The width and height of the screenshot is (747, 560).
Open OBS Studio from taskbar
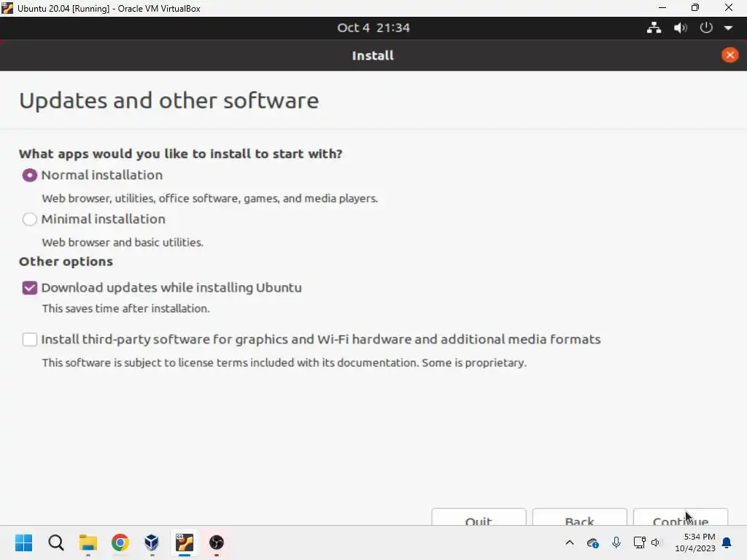pyautogui.click(x=216, y=542)
